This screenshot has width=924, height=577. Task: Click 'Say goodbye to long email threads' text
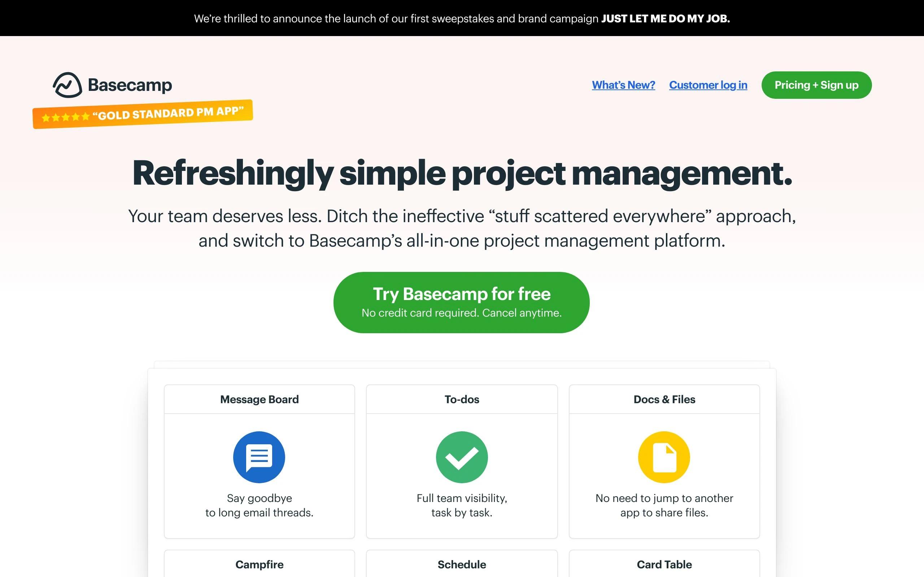[x=259, y=505]
